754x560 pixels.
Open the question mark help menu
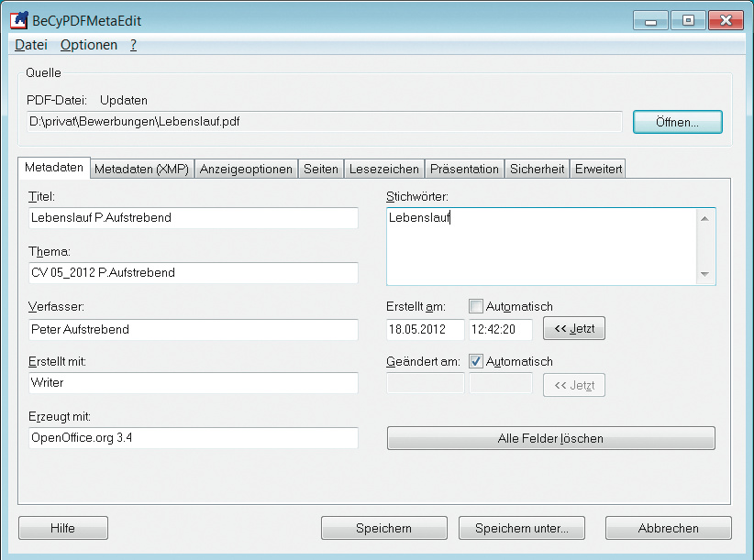133,45
